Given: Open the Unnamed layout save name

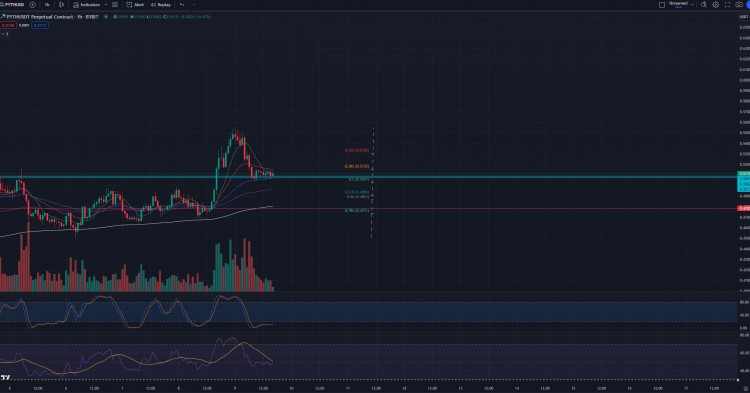Looking at the screenshot, I should 678,4.
